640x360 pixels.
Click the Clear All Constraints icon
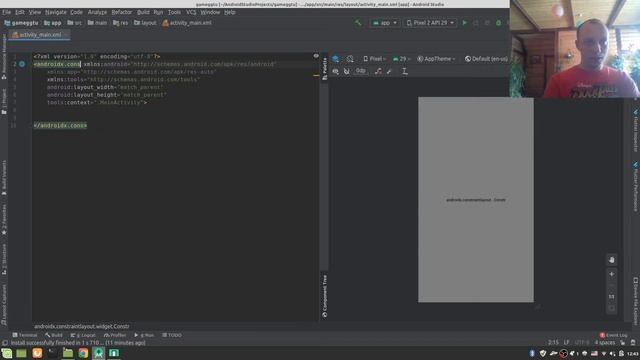(x=378, y=71)
